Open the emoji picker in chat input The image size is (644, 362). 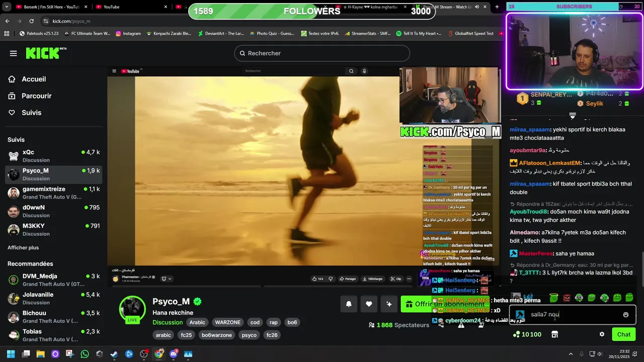pos(626,315)
